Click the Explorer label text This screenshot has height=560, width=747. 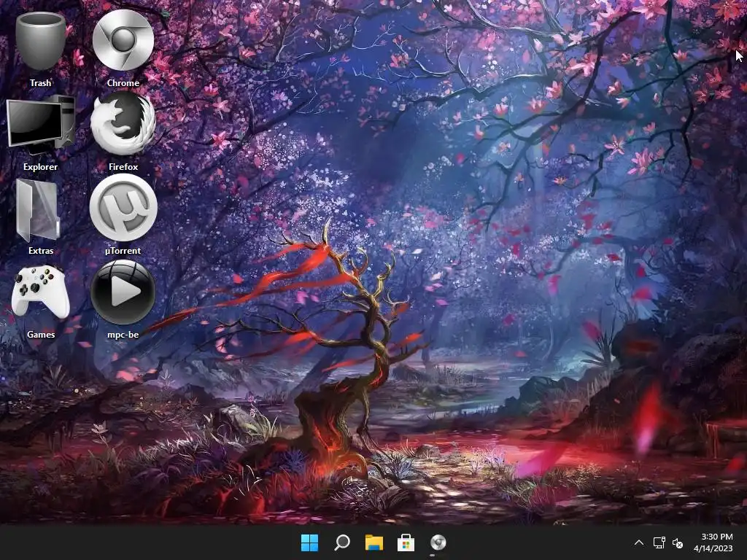[x=41, y=167]
